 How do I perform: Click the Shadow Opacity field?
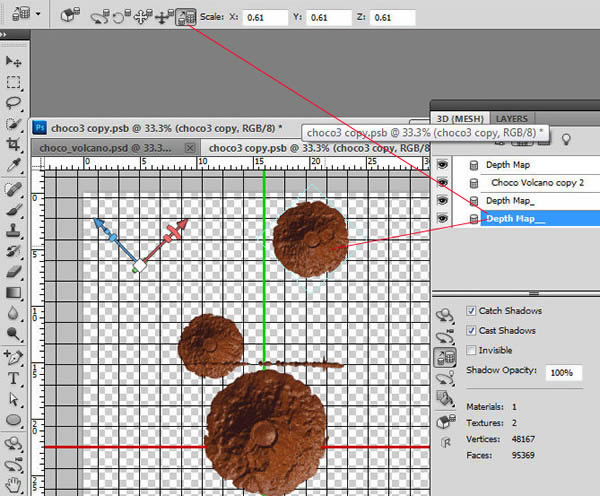click(564, 372)
